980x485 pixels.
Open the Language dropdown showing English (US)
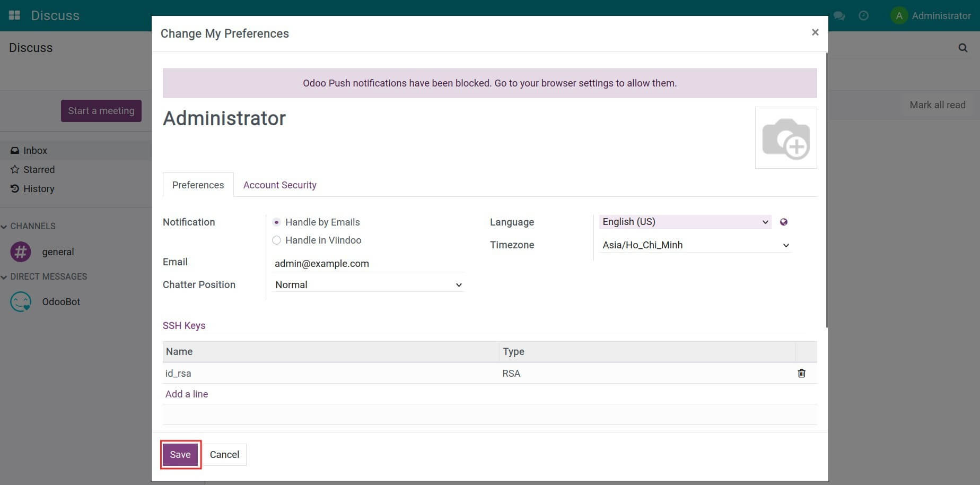[x=684, y=221]
